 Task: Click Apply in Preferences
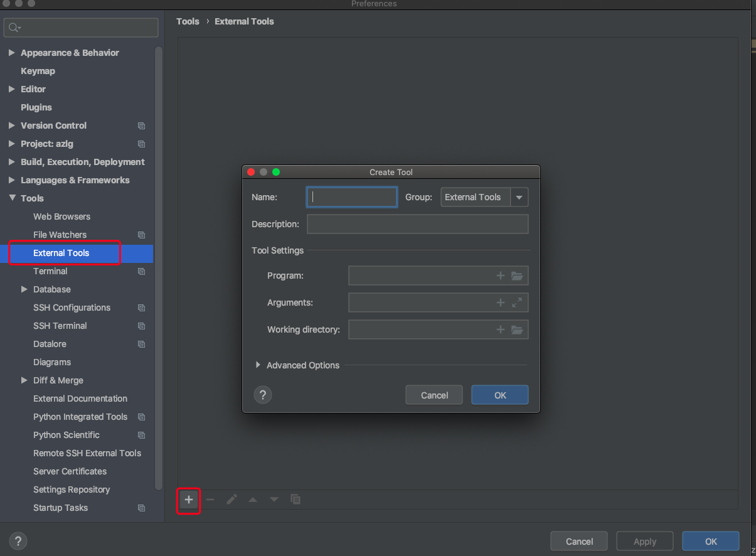[645, 541]
